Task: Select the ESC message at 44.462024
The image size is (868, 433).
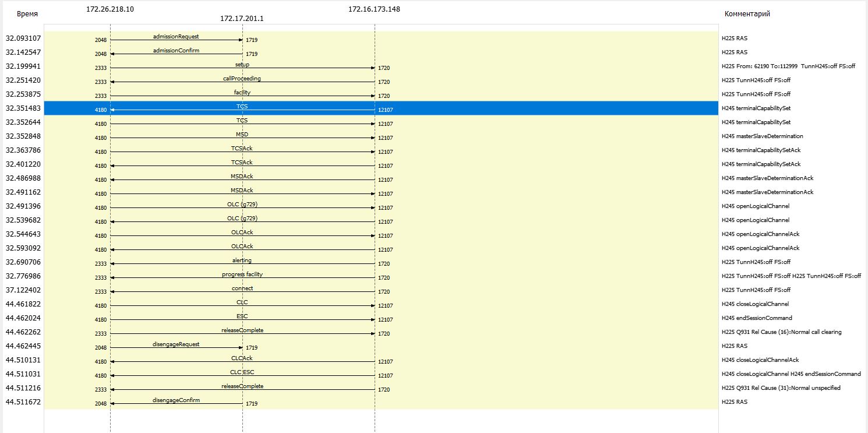Action: [x=242, y=316]
